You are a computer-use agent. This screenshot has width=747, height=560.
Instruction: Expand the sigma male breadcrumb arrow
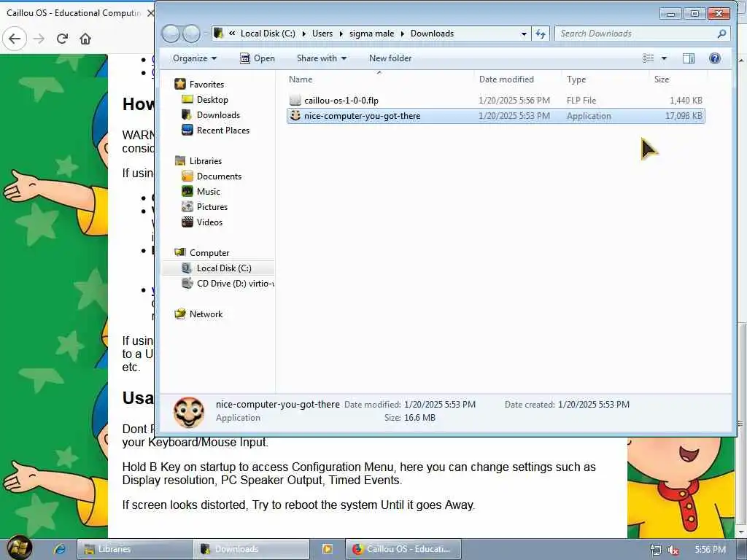[x=403, y=34]
